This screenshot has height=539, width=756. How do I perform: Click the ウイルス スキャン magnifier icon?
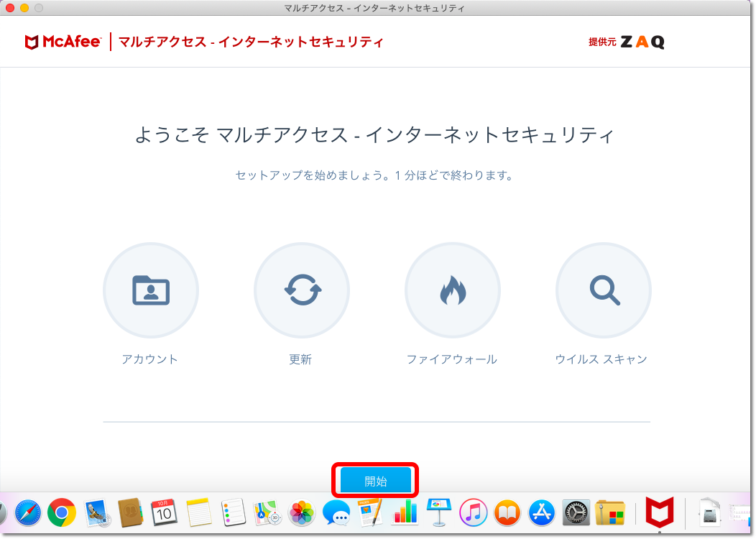(604, 290)
